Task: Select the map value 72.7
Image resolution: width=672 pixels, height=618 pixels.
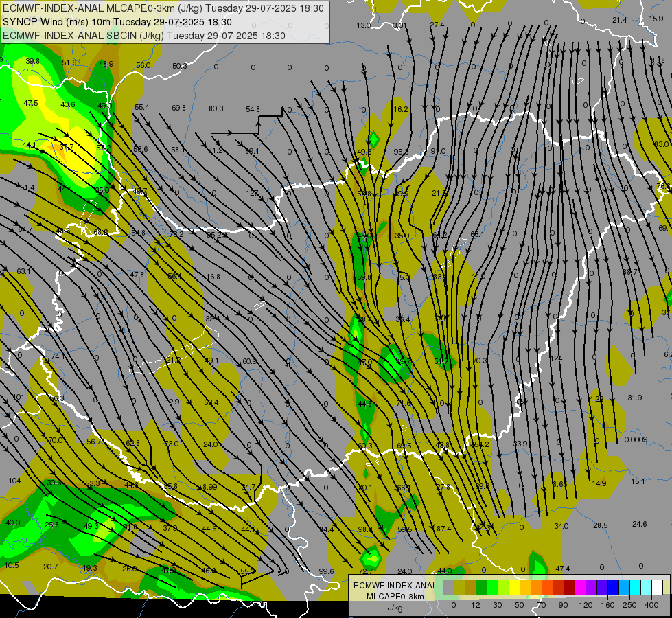Action: pyautogui.click(x=366, y=571)
